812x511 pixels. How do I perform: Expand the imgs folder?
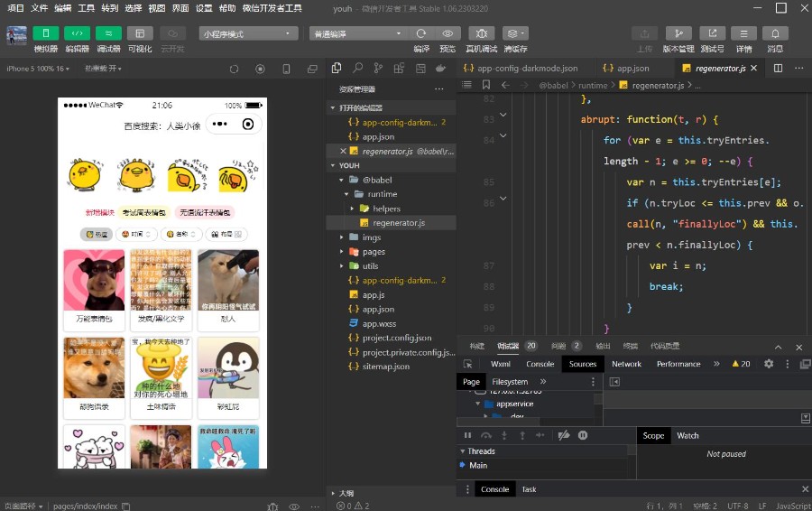tap(341, 237)
